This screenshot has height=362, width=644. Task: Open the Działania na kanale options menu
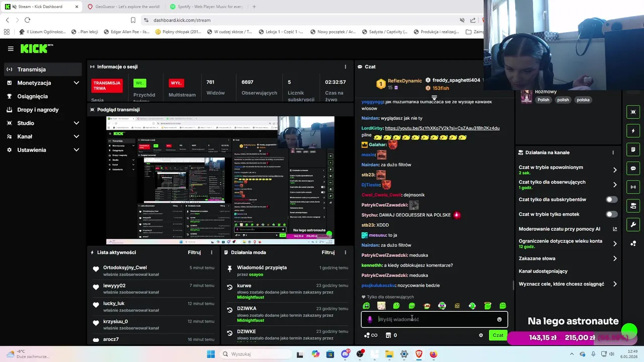(x=613, y=152)
